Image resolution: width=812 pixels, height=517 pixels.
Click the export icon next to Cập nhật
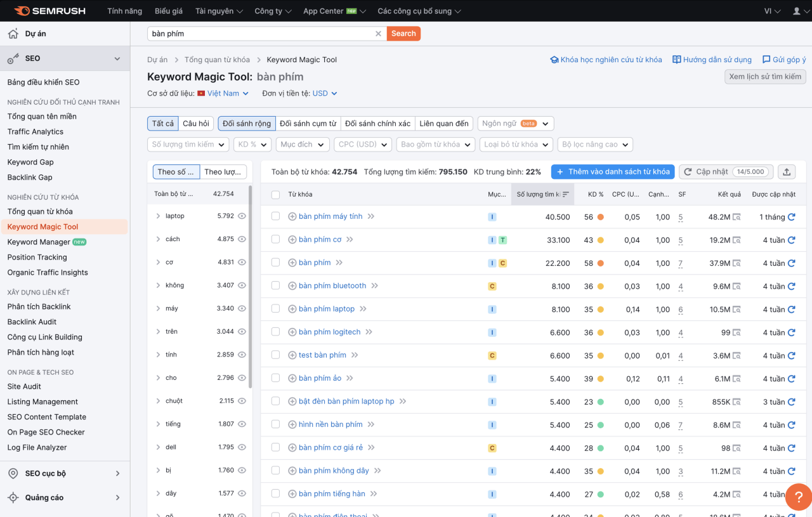tap(787, 172)
